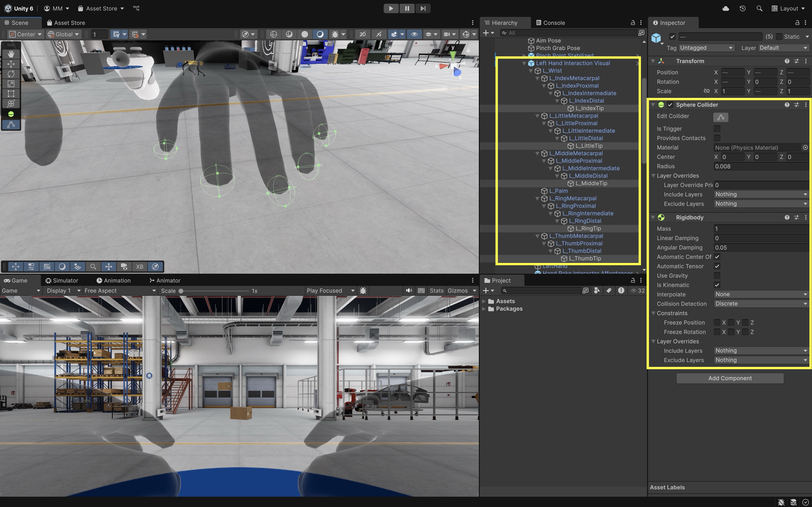Open the Undo History icon

[742, 8]
